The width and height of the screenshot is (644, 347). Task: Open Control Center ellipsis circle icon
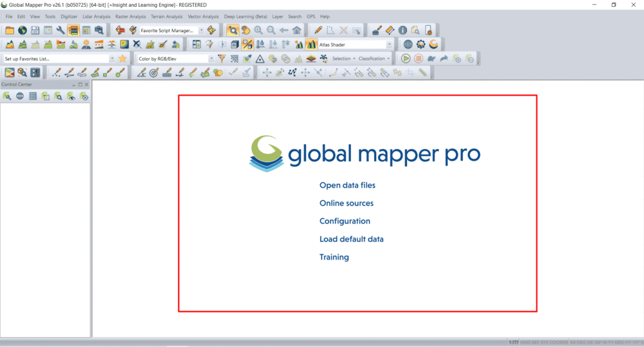[x=19, y=96]
